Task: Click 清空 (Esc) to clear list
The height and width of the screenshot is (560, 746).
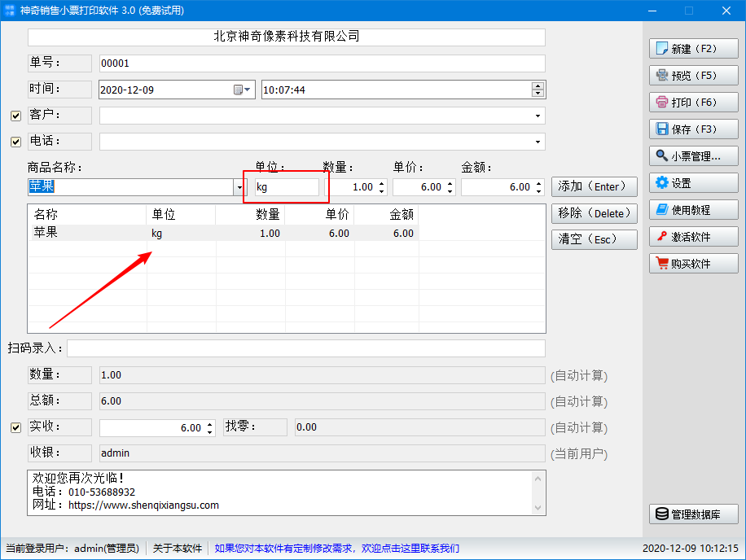Action: click(x=595, y=239)
